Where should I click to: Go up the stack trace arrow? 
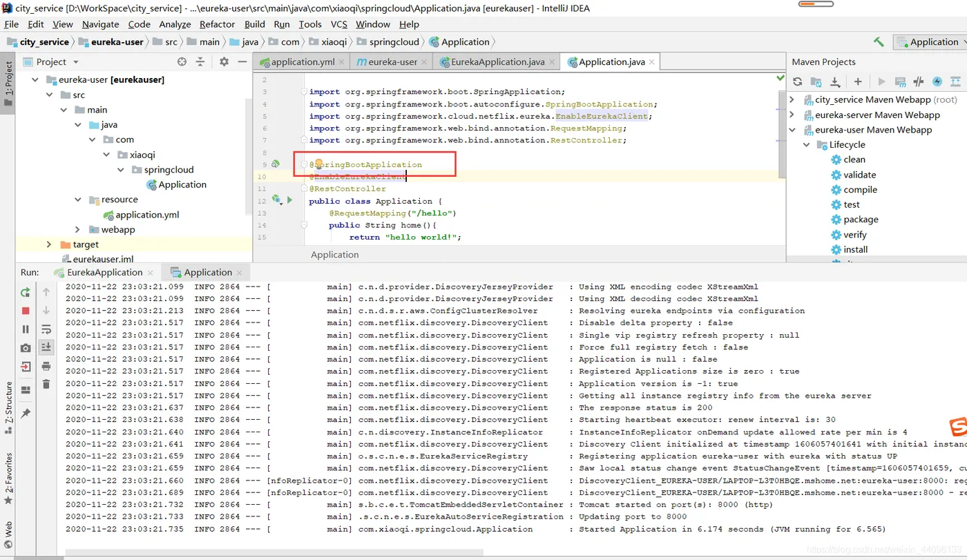(x=46, y=292)
